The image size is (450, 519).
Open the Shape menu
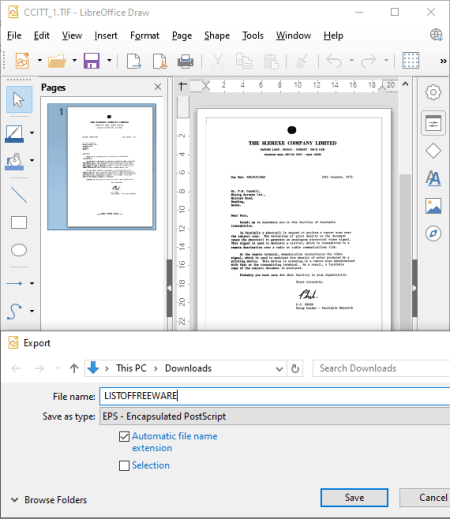[x=217, y=35]
